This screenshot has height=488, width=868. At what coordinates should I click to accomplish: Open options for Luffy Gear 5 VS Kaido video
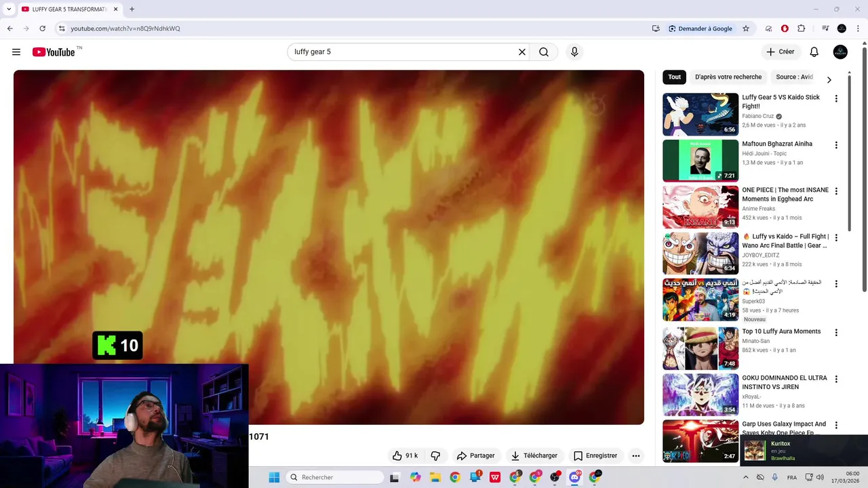click(x=836, y=99)
